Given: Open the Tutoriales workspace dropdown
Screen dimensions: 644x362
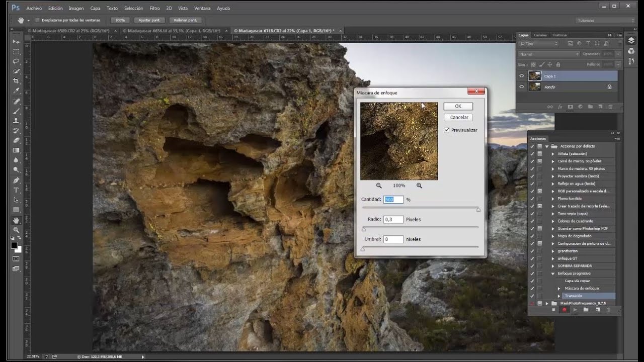Looking at the screenshot, I should click(605, 21).
